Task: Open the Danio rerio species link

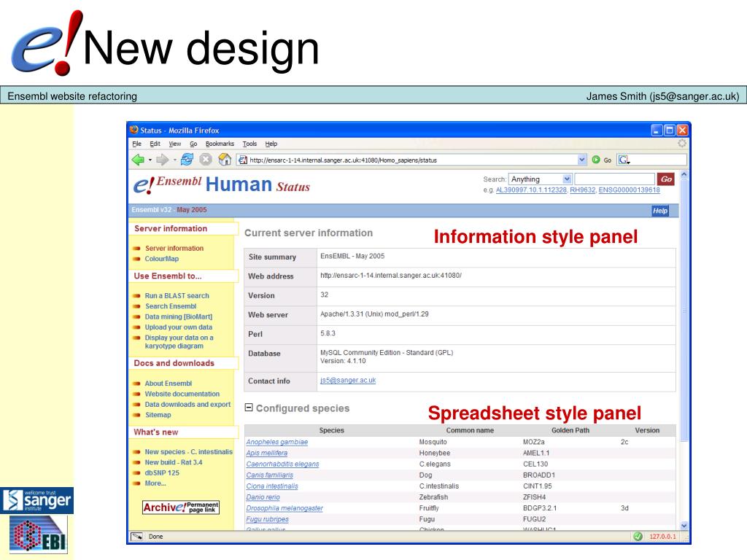Action: (263, 497)
